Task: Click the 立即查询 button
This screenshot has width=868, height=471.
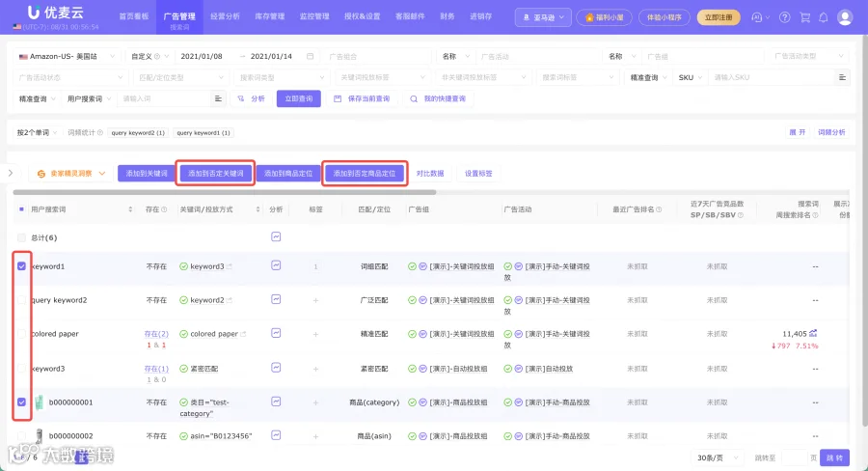Action: click(298, 98)
